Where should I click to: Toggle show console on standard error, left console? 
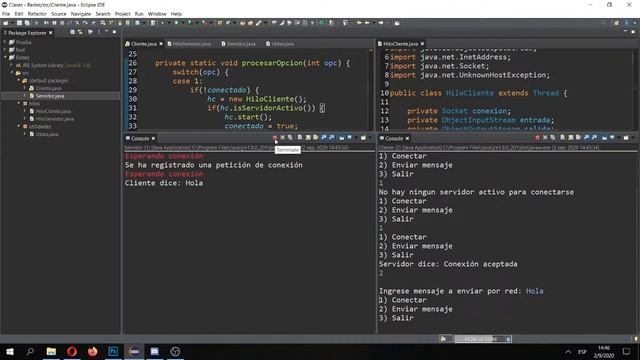[331, 138]
